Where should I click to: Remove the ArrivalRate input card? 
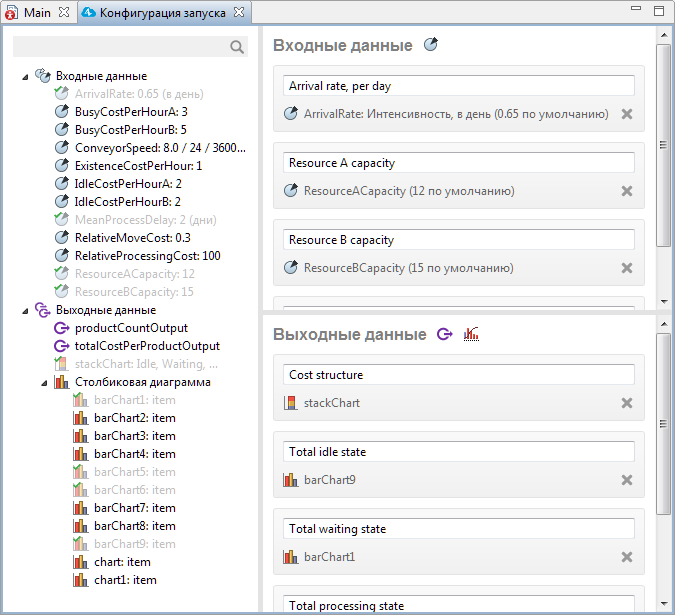tap(627, 114)
